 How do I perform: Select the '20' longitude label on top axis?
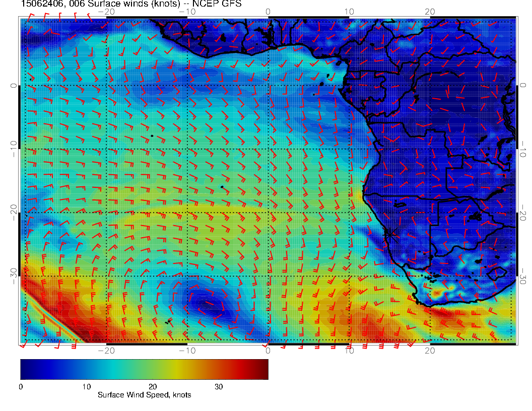430,12
